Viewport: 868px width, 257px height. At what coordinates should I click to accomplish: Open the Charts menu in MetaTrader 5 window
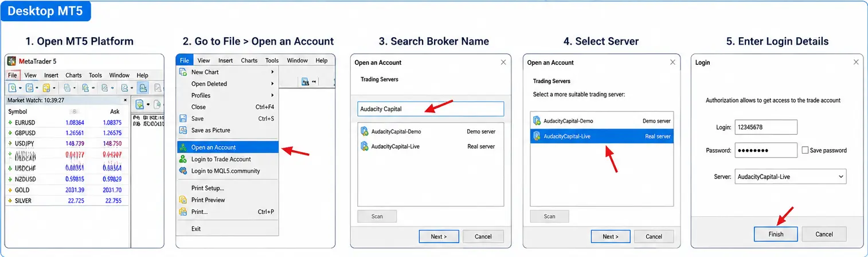click(x=73, y=75)
